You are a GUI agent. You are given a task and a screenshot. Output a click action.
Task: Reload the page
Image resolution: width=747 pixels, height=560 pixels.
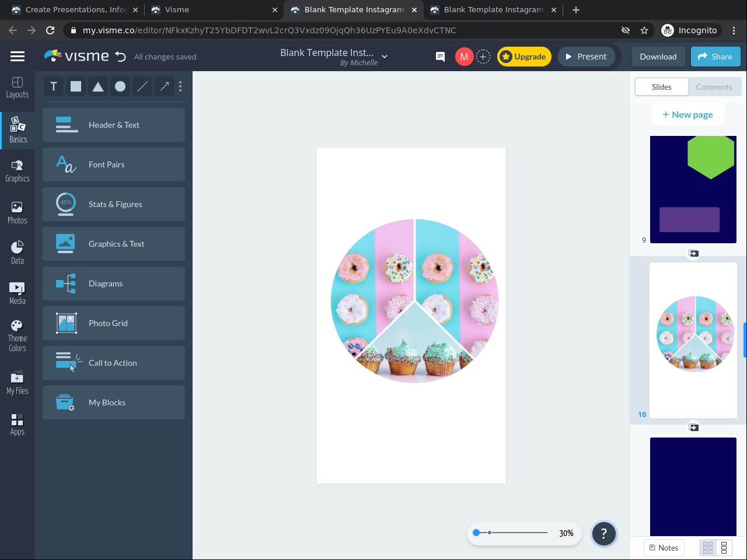[50, 30]
